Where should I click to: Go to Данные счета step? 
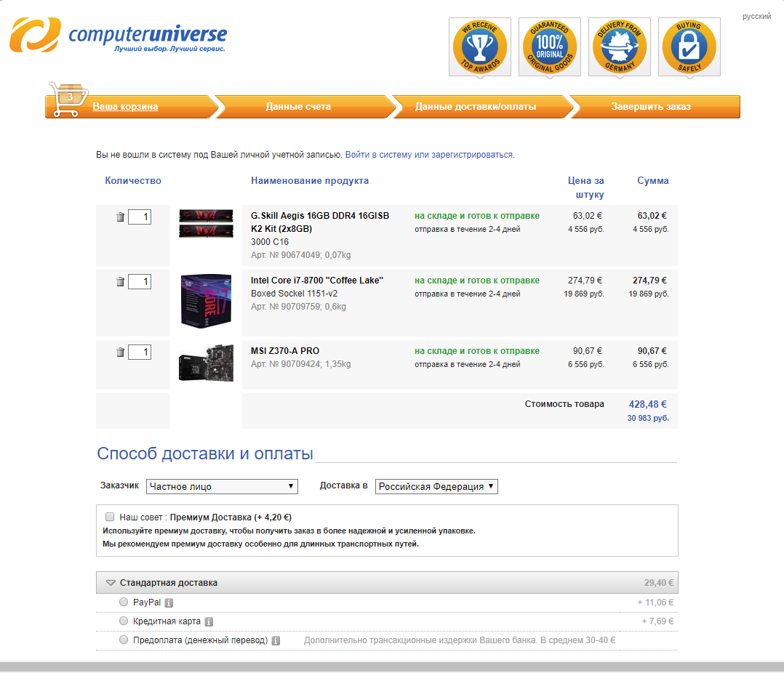[298, 106]
